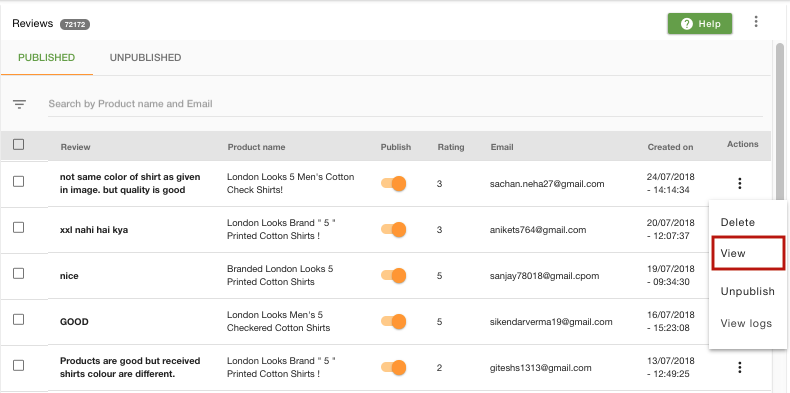Viewport: 790px width, 393px height.
Task: Click the Help button
Action: click(700, 24)
